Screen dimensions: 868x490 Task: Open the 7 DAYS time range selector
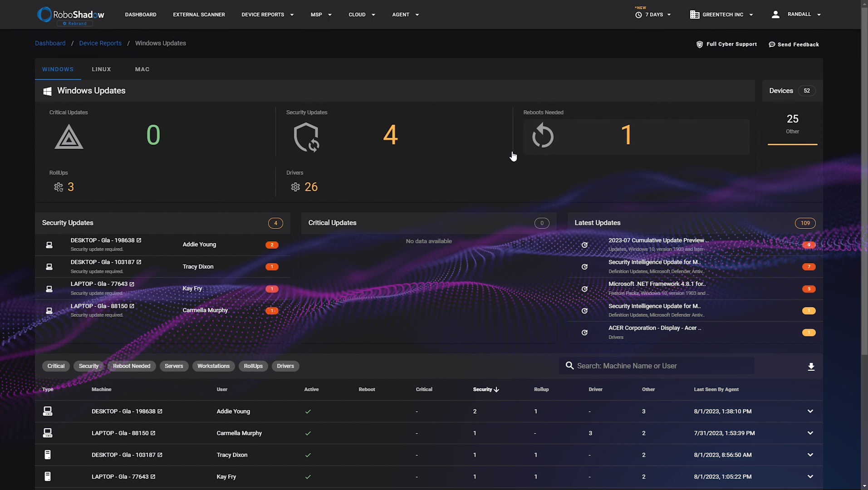(x=653, y=14)
